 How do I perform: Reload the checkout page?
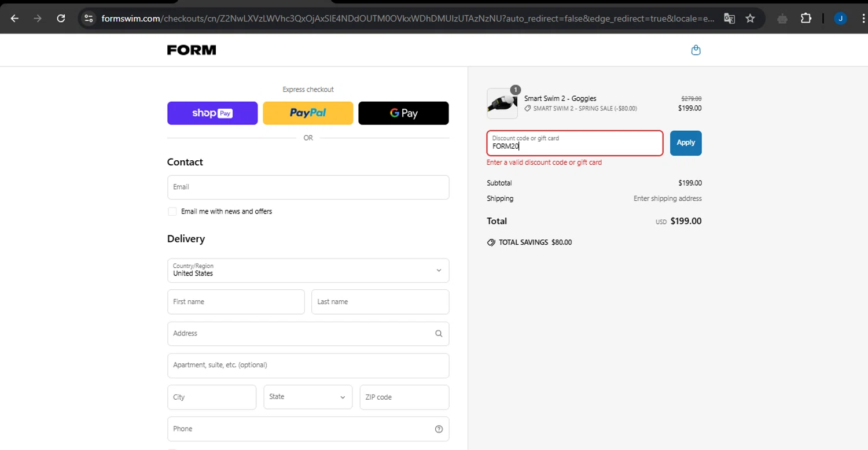[61, 19]
